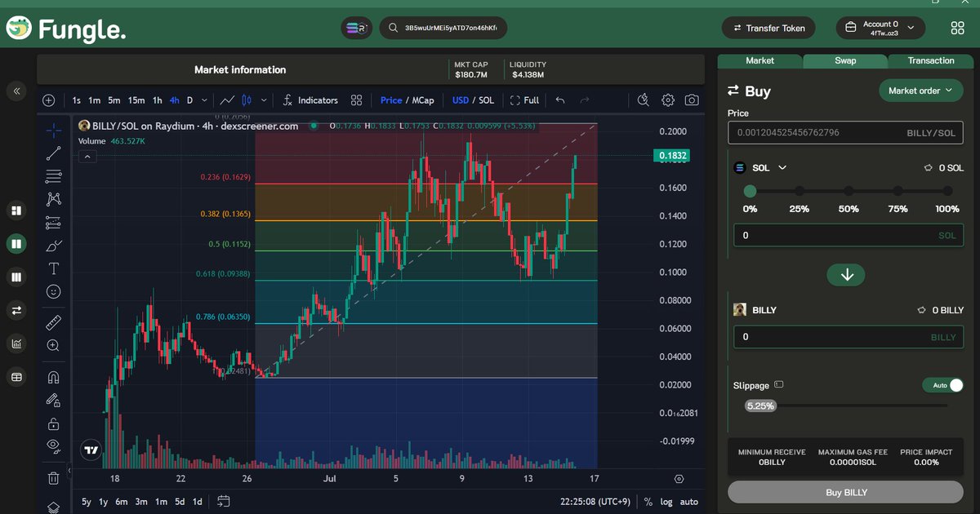Select the 5d date range
Image resolution: width=980 pixels, height=514 pixels.
[x=180, y=502]
